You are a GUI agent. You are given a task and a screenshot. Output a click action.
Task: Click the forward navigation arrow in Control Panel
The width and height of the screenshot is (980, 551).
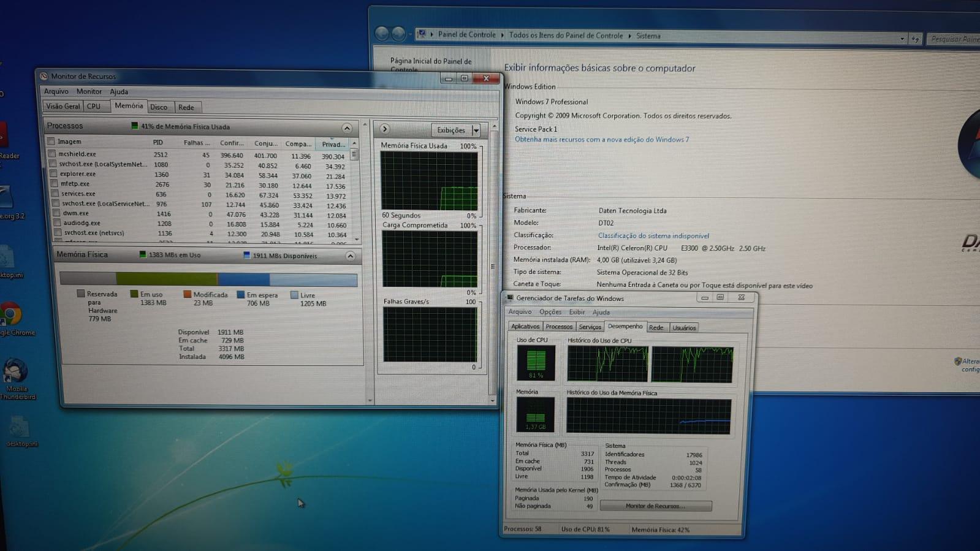(398, 34)
